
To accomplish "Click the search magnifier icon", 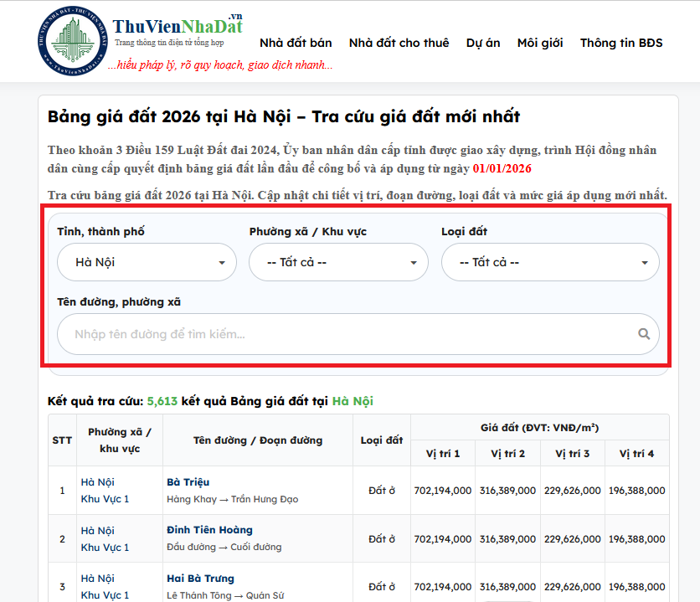I will 643,334.
